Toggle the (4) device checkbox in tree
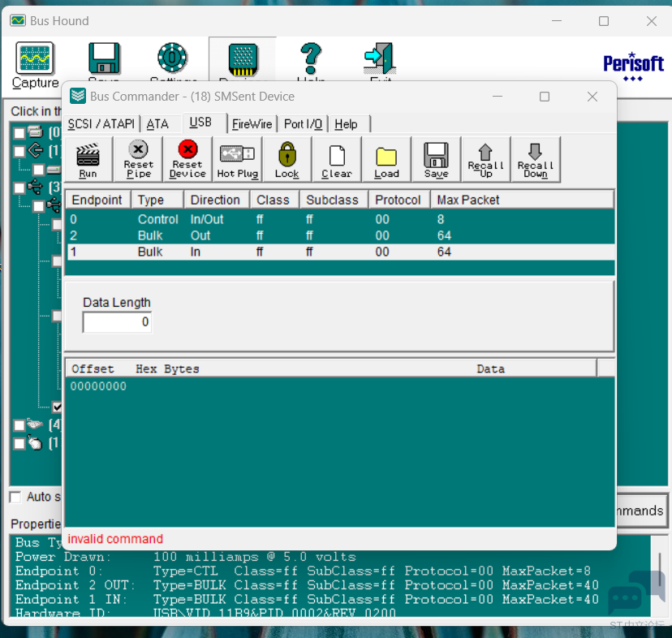The image size is (672, 638). pos(19,425)
